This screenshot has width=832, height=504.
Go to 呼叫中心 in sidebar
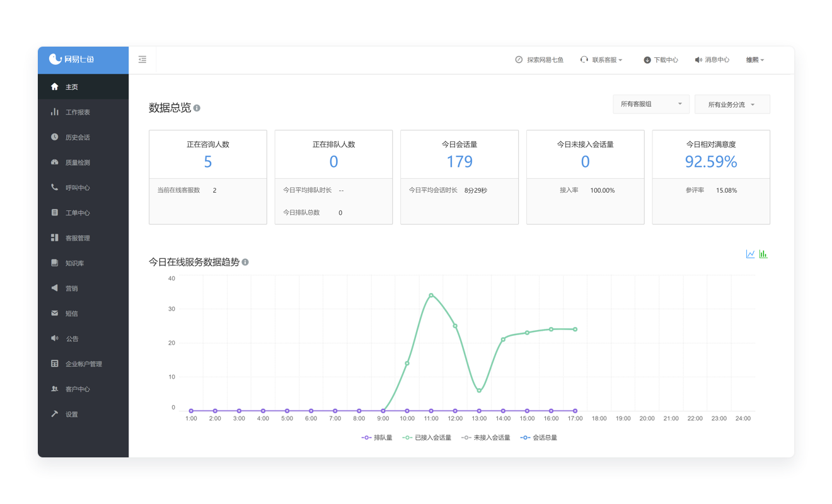(78, 188)
